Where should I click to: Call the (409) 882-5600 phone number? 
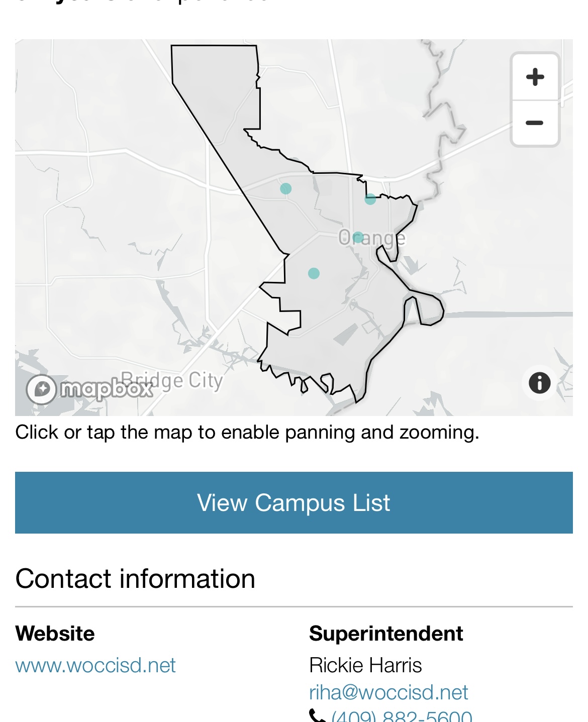coord(402,716)
